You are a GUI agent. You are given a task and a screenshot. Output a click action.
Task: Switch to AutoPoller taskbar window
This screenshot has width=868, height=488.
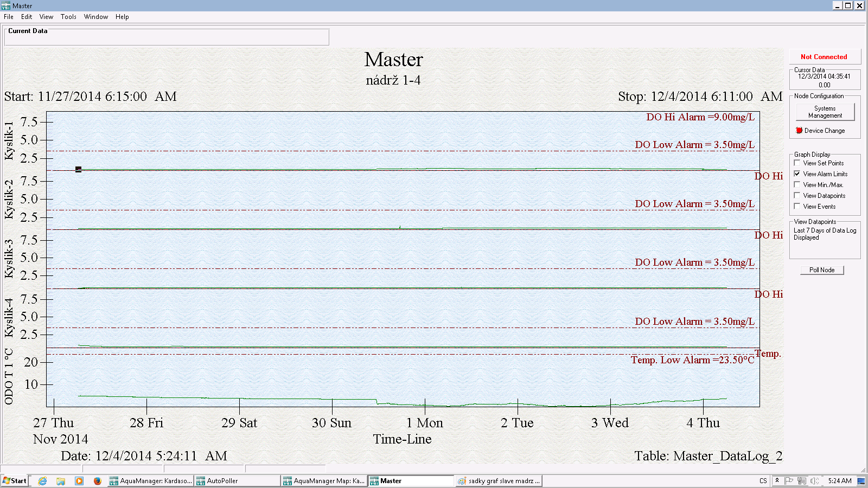coord(237,481)
